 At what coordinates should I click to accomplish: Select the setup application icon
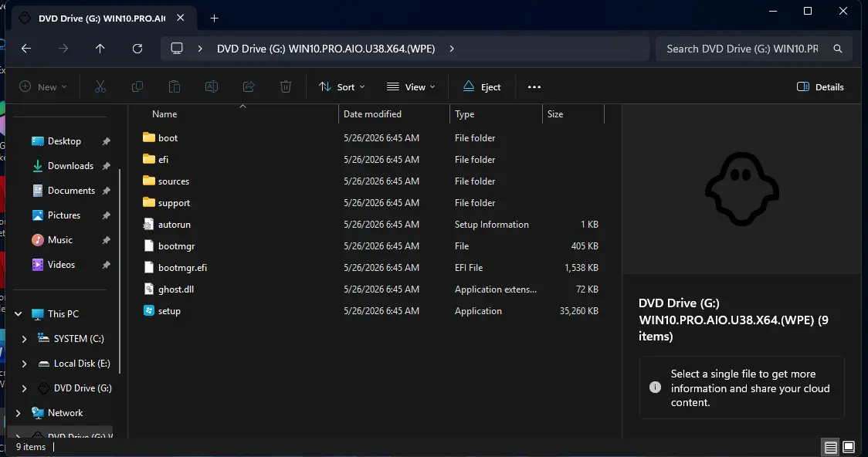click(x=148, y=310)
